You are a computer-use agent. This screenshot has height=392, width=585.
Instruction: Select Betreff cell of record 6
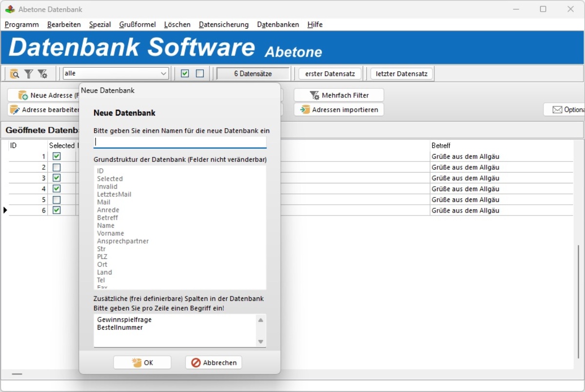pyautogui.click(x=502, y=210)
